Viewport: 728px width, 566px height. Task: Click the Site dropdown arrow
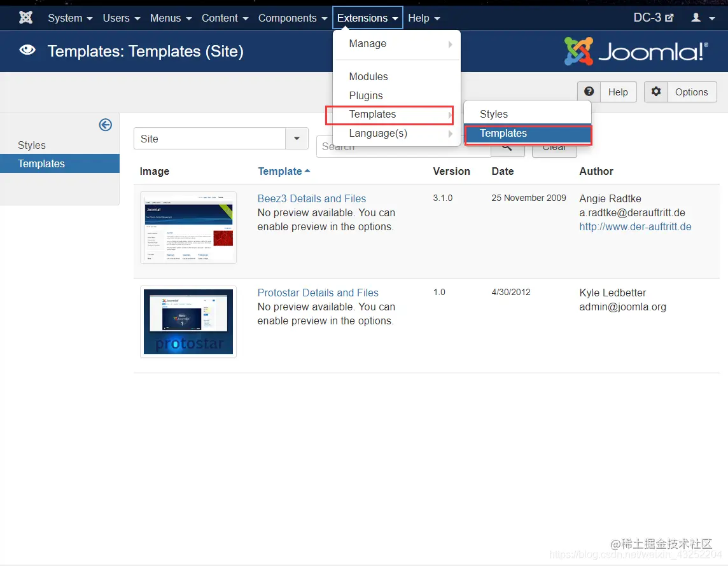297,139
